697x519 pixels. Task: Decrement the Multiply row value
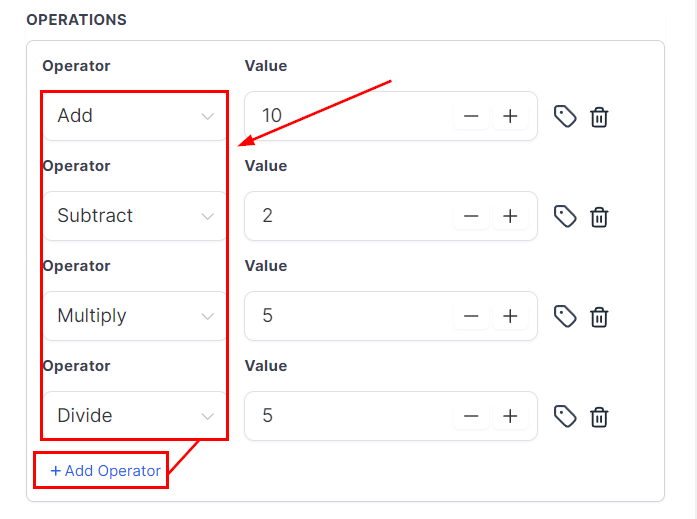pyautogui.click(x=471, y=316)
